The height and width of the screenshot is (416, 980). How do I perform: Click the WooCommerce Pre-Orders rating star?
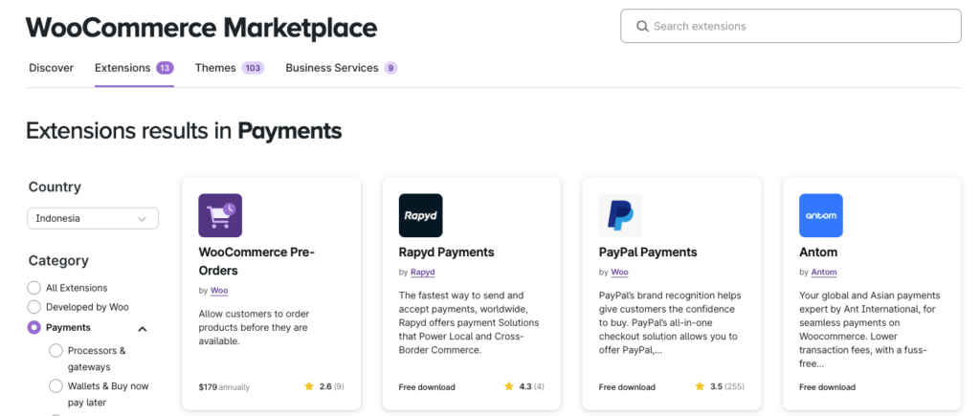click(309, 387)
